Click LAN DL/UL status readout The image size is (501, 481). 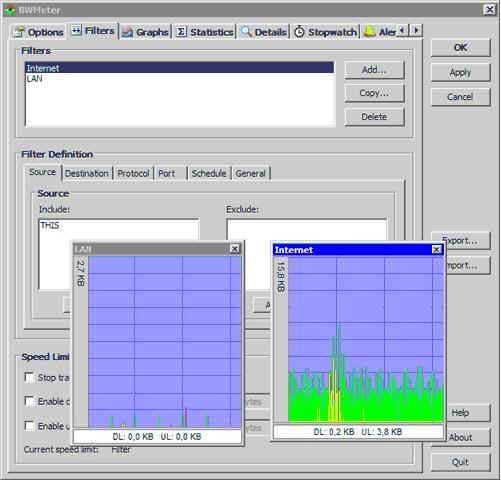tap(157, 437)
